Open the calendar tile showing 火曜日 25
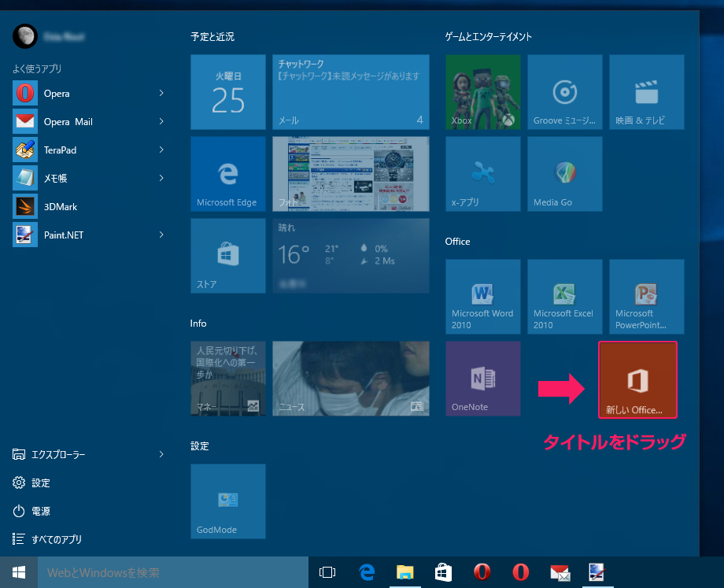The width and height of the screenshot is (724, 588). point(228,92)
